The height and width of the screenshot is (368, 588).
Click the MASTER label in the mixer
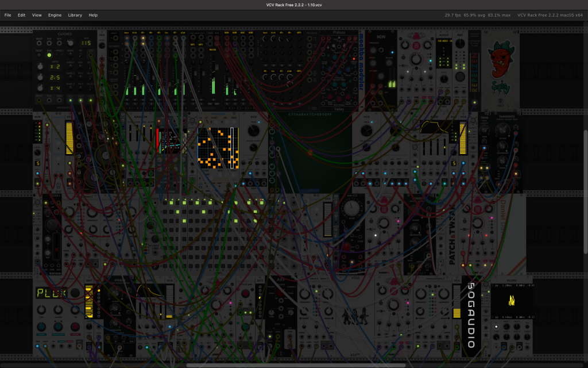click(x=212, y=49)
